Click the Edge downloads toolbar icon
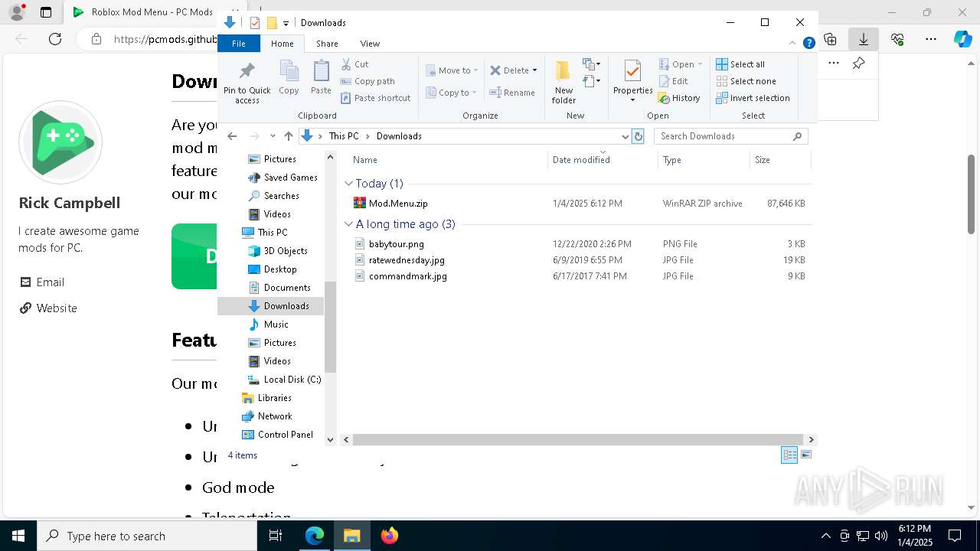 pyautogui.click(x=863, y=39)
